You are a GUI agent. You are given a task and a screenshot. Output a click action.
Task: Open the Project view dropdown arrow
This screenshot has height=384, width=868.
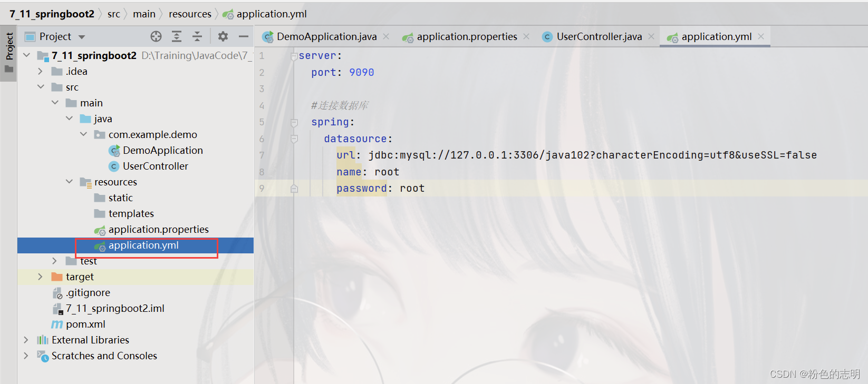82,37
